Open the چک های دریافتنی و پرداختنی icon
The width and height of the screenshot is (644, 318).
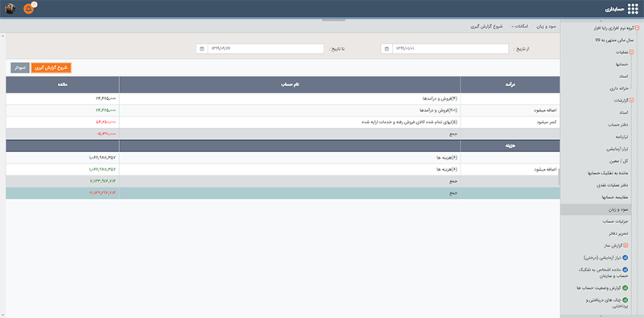coord(625,300)
